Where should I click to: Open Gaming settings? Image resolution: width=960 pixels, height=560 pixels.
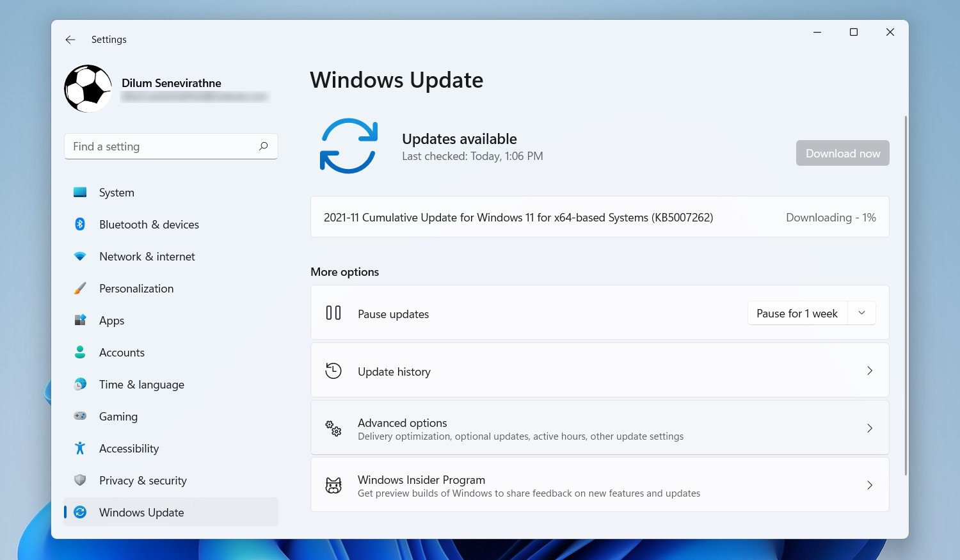click(171, 417)
